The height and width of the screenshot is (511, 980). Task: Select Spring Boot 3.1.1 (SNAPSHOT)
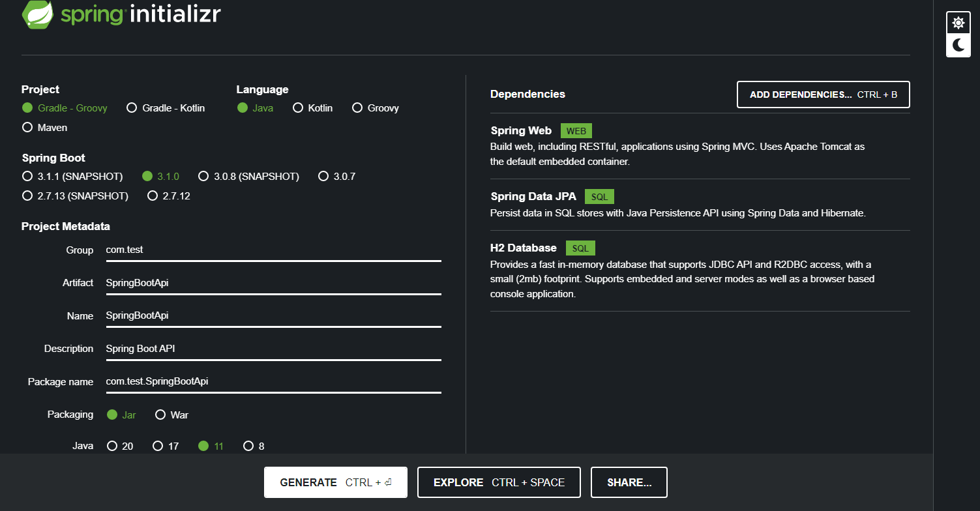[72, 177]
